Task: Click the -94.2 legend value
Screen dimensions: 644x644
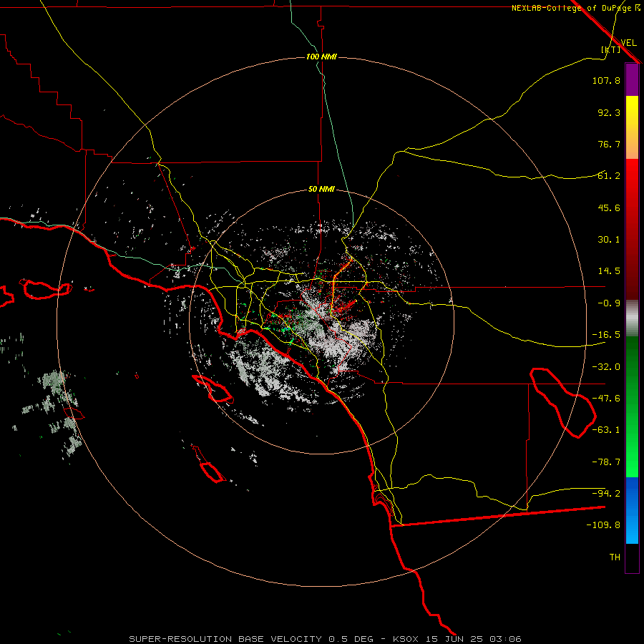Action: [x=606, y=494]
